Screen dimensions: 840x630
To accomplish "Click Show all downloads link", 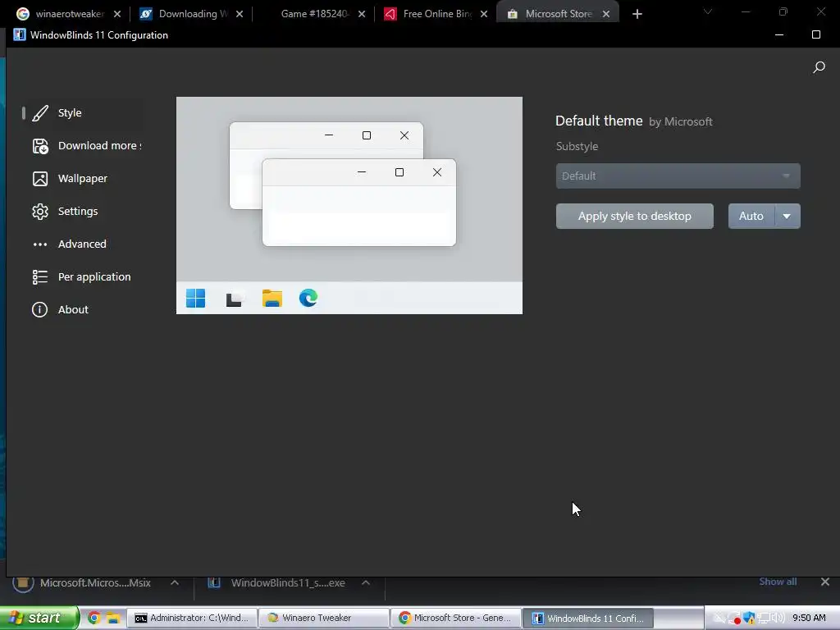I will point(778,582).
